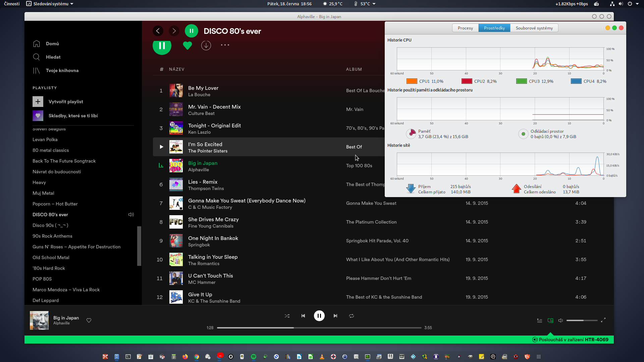
Task: Select the Be My Lover track
Action: click(x=203, y=88)
